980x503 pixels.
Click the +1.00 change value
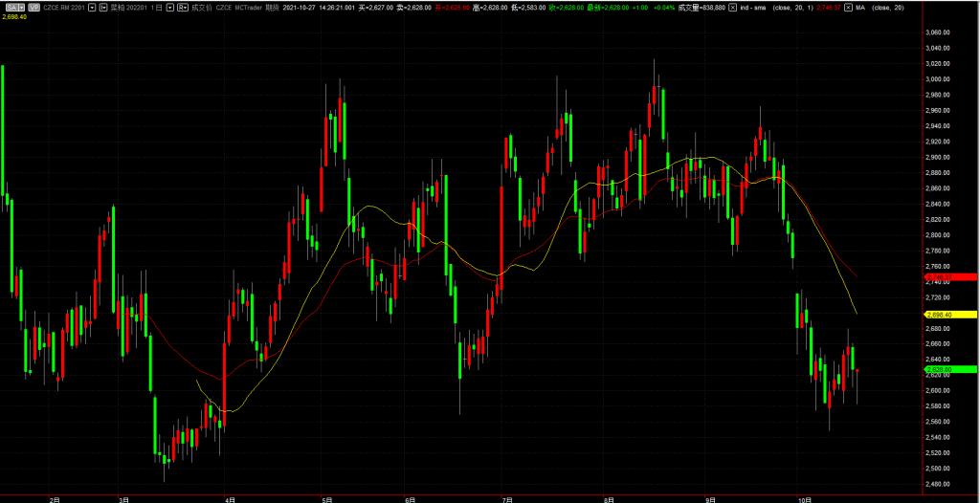(x=640, y=8)
